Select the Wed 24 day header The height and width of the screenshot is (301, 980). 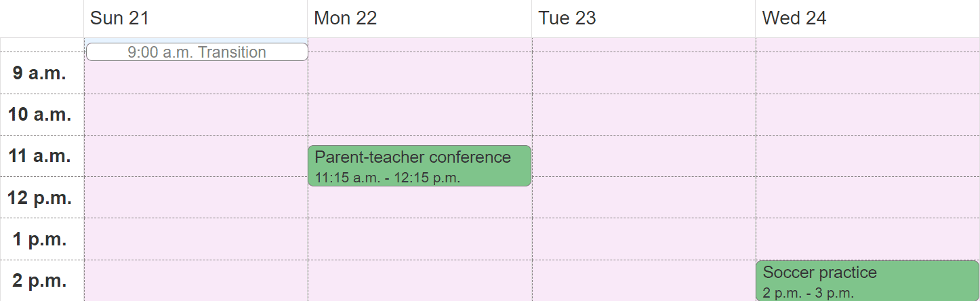pos(794,18)
